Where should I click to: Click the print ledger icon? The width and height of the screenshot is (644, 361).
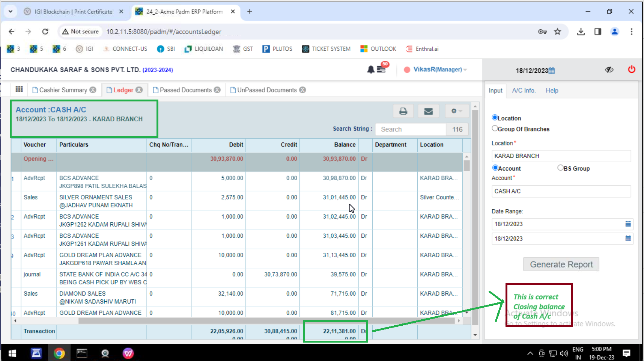(x=403, y=111)
